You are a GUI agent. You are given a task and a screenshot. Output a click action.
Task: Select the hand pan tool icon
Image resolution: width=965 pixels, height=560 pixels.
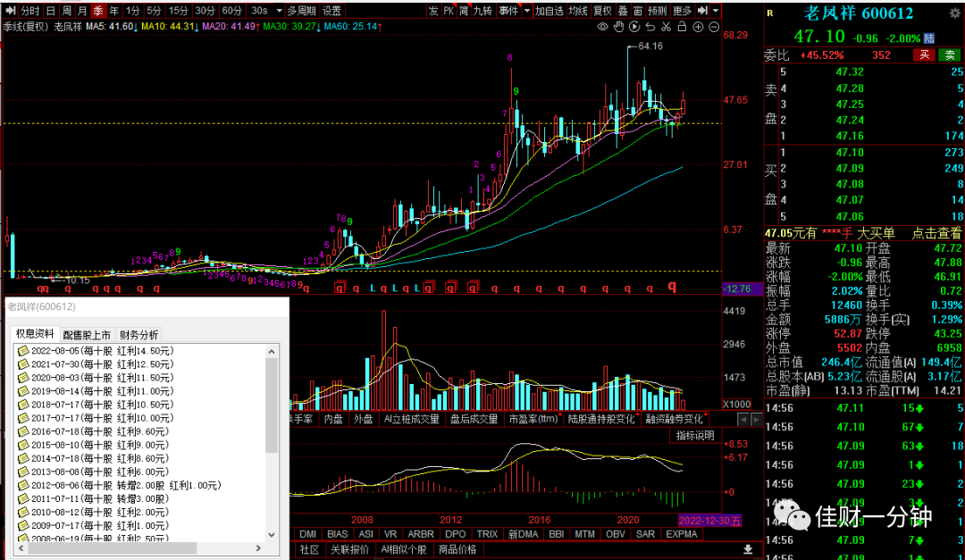click(618, 27)
